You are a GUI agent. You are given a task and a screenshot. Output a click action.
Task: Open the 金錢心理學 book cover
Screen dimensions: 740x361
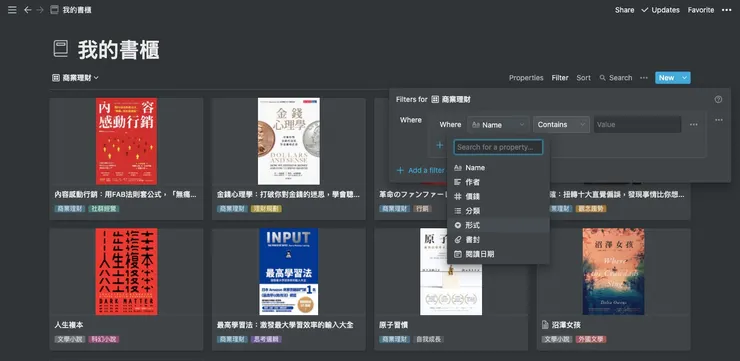pos(289,141)
